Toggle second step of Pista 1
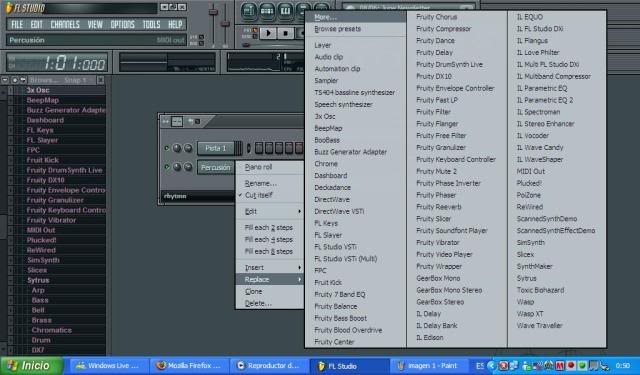Viewport: 640px width, 375px height. click(269, 148)
